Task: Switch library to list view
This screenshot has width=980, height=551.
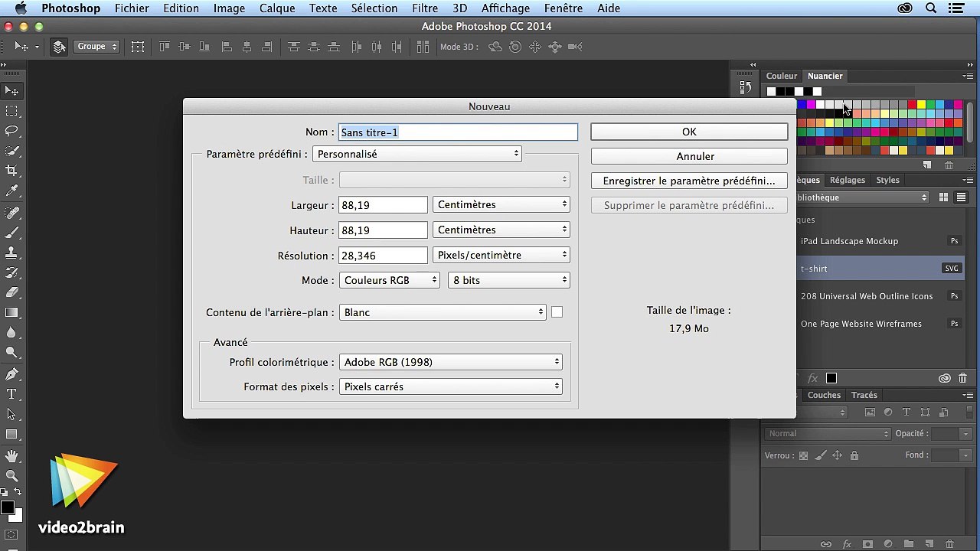Action: coord(961,197)
